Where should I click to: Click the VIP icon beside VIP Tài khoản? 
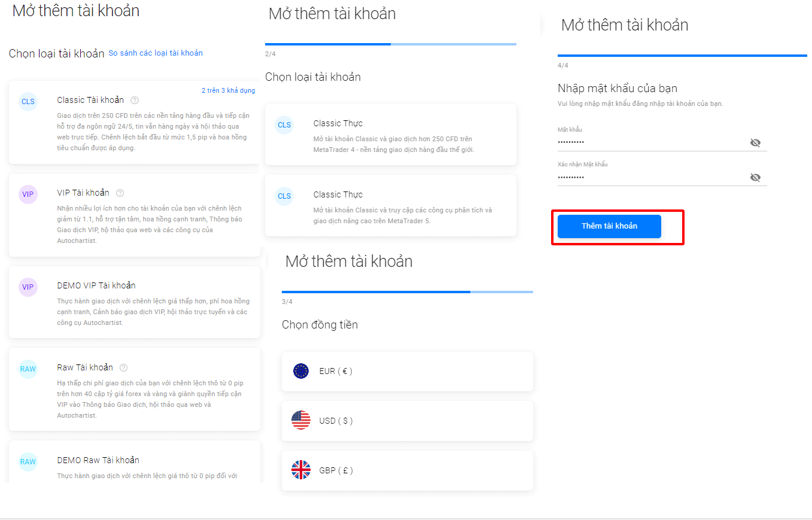[x=28, y=194]
